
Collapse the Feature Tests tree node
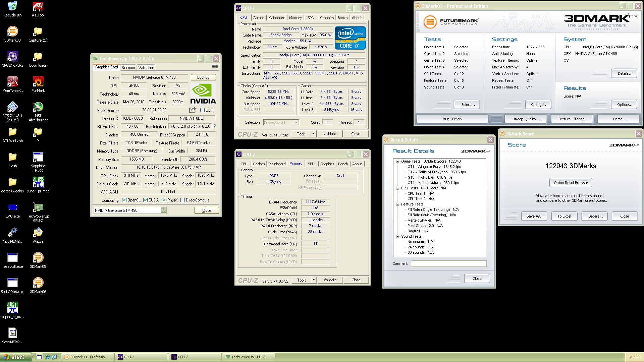pyautogui.click(x=397, y=204)
